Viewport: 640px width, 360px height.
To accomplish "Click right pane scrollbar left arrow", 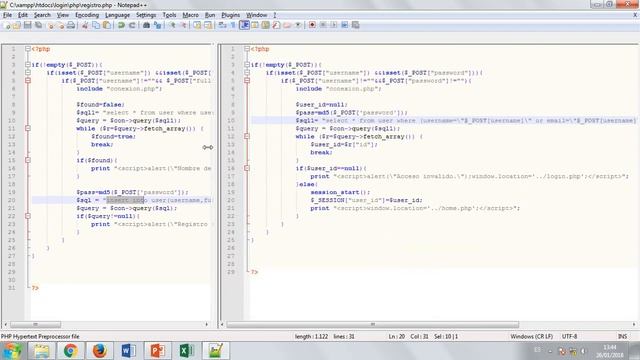I will (x=222, y=324).
